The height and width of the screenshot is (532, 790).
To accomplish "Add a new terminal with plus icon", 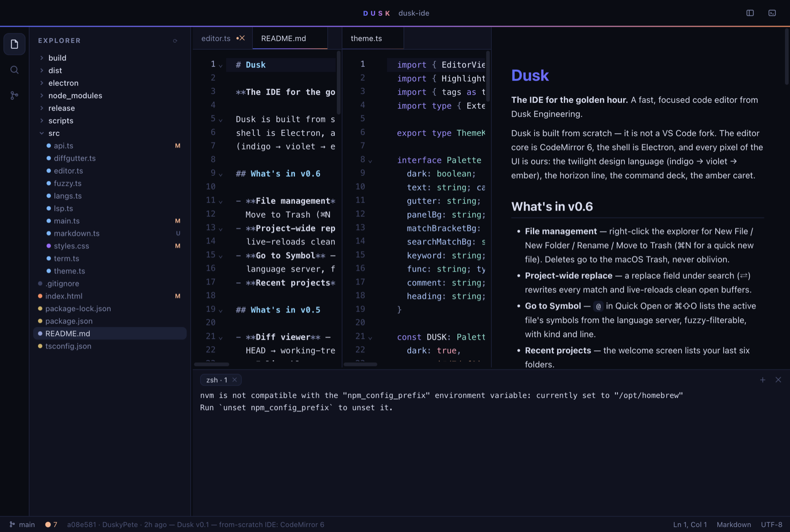I will [x=763, y=380].
